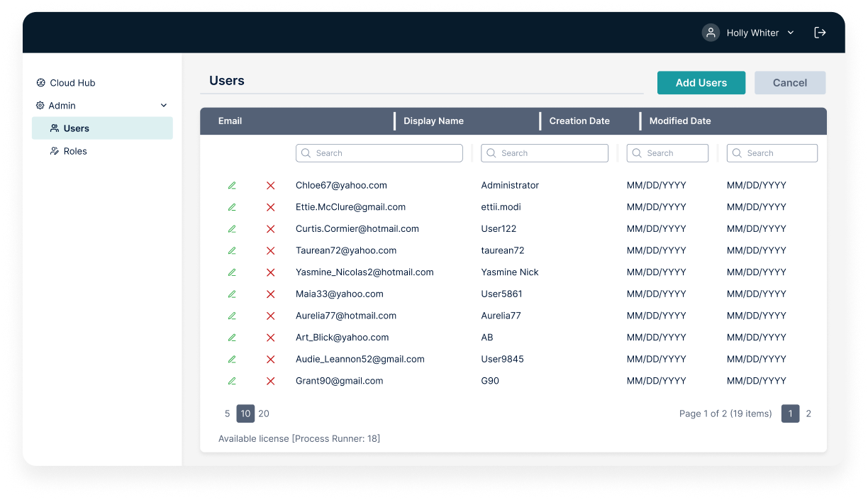Select Cloud Hub in the sidebar
868x500 pixels.
click(x=72, y=82)
